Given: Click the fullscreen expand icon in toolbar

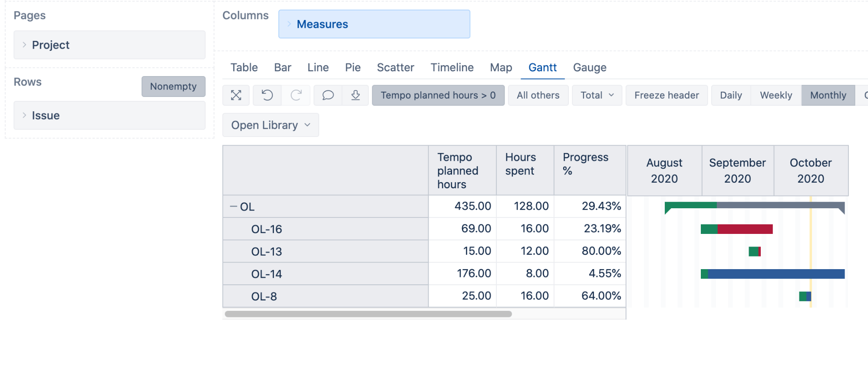Looking at the screenshot, I should (236, 95).
